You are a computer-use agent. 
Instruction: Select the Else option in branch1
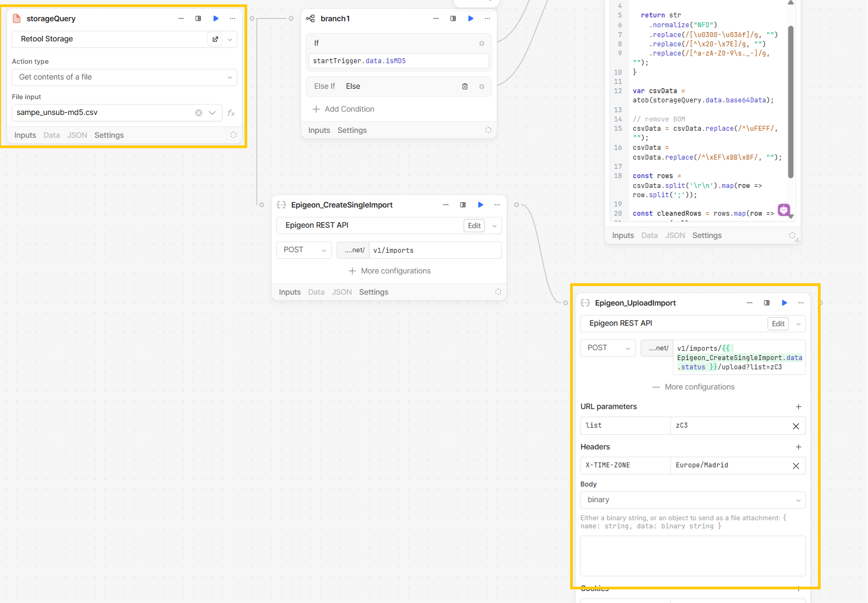tap(353, 87)
